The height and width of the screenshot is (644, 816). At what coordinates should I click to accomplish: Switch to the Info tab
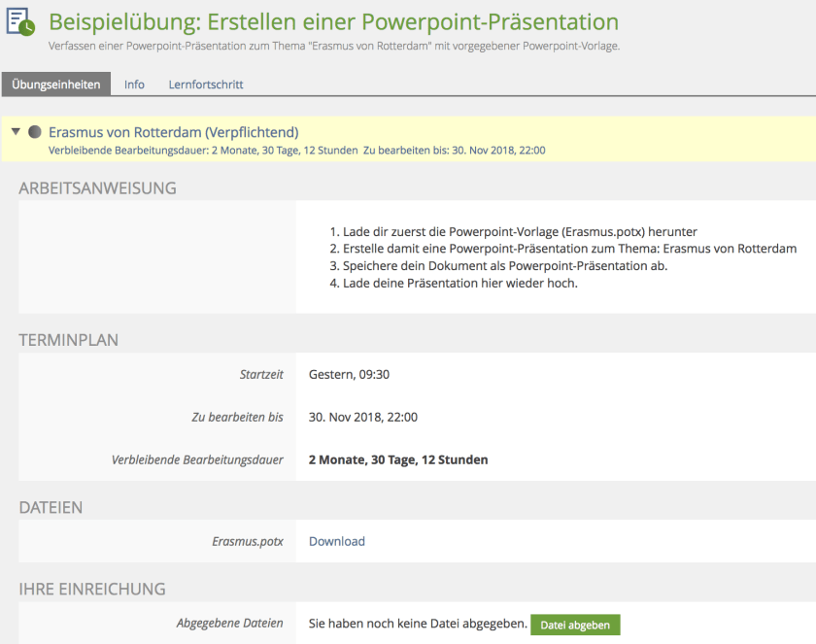(134, 85)
